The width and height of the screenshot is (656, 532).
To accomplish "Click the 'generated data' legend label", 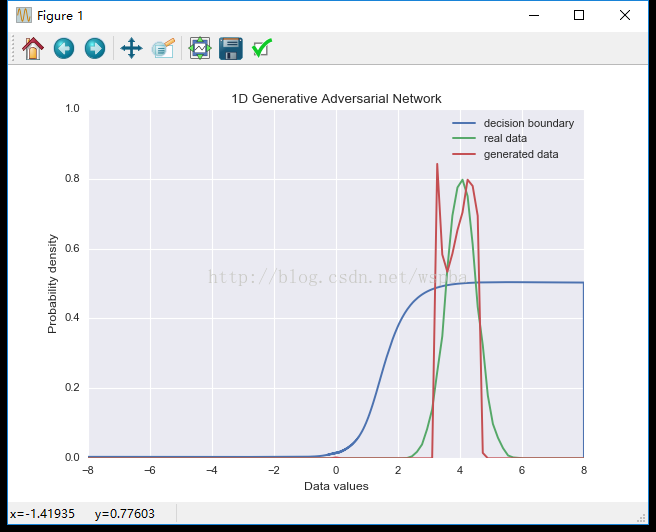I will click(x=521, y=154).
